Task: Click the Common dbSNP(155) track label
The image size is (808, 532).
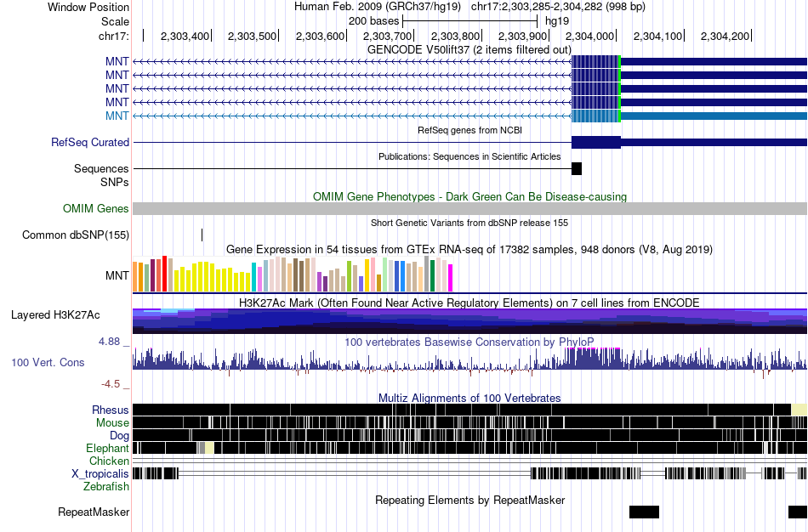Action: (76, 235)
